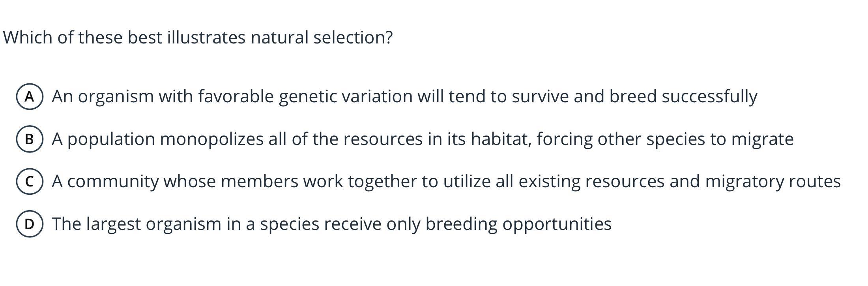The width and height of the screenshot is (868, 286).
Task: Click the words 'natural selection' in the question
Action: pos(322,38)
